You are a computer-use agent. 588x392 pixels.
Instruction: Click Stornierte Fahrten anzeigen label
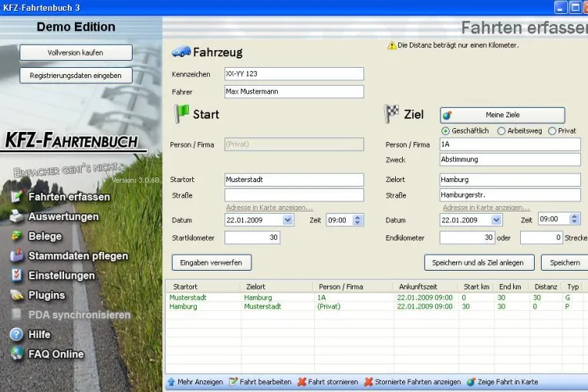pyautogui.click(x=417, y=382)
